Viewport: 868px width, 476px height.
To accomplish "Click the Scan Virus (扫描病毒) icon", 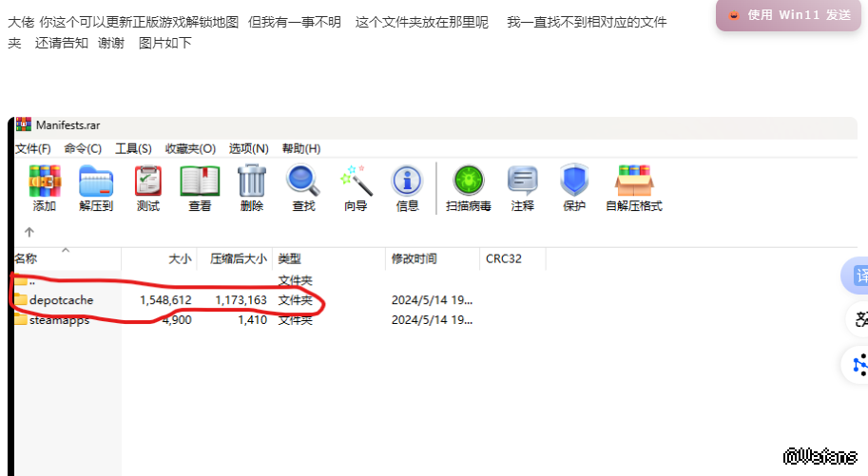I will 469,181.
